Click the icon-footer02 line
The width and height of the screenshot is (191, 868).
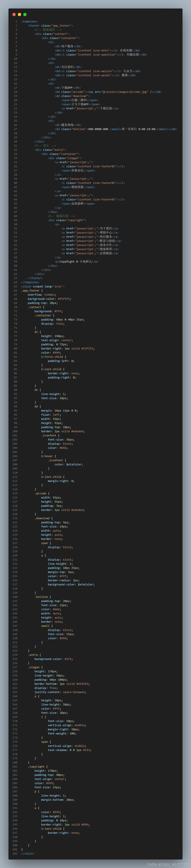click(x=93, y=183)
